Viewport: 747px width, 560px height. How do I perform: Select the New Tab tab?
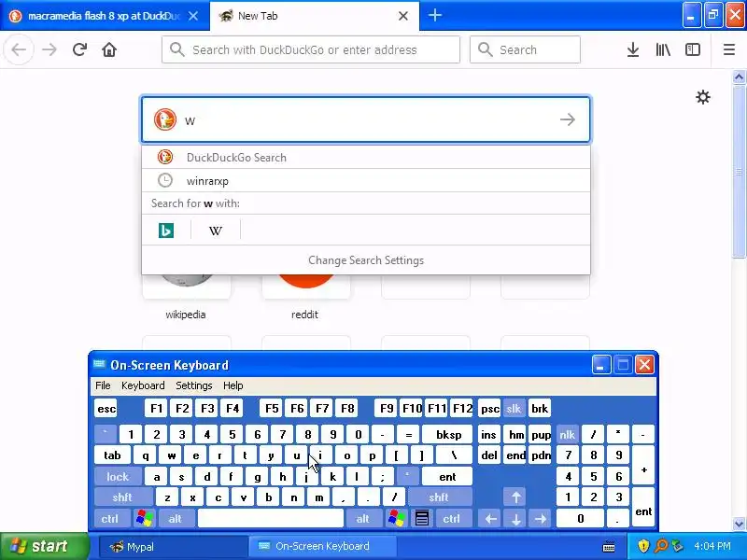315,16
